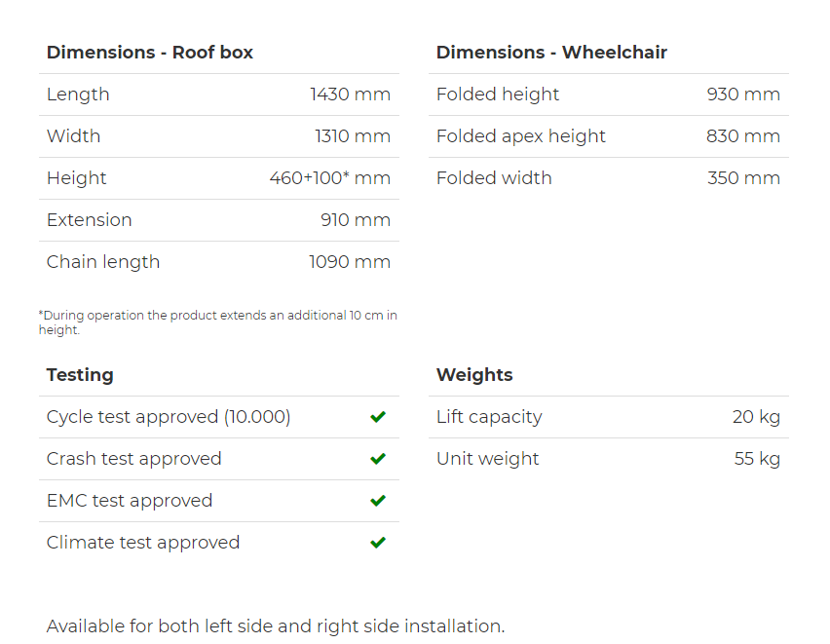Viewport: 830px width, 644px height.
Task: Click the Unit weight value 55 kg
Action: pyautogui.click(x=758, y=459)
